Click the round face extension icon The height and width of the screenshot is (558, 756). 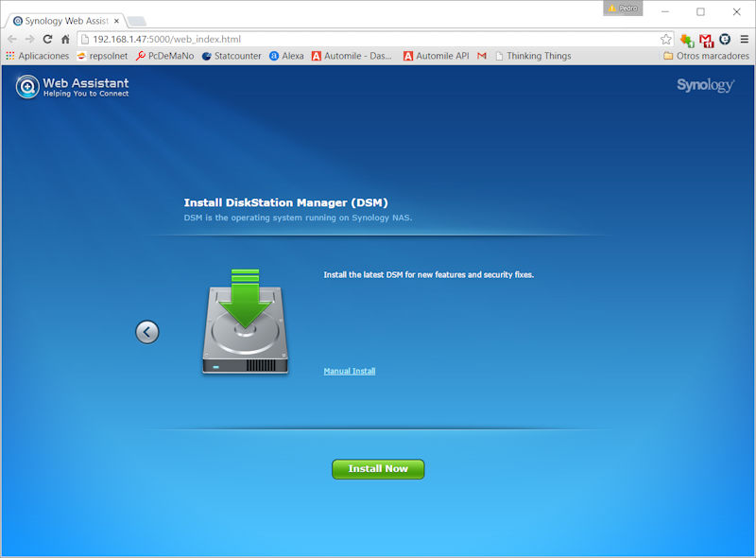point(725,39)
